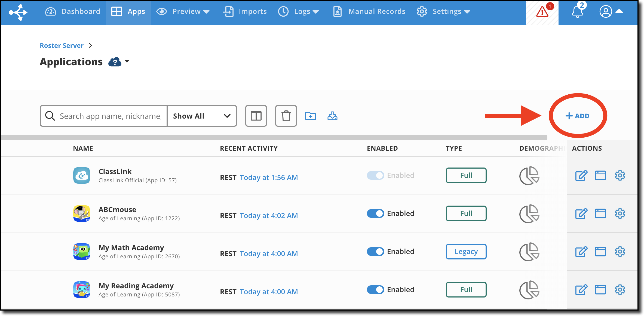Disable the My Math Academy toggle
Image resolution: width=644 pixels, height=316 pixels.
[375, 252]
